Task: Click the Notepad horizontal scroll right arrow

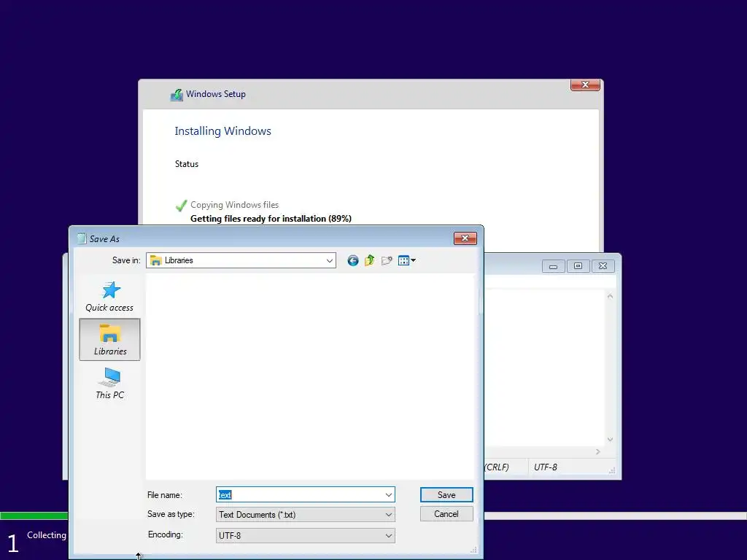Action: 598,451
